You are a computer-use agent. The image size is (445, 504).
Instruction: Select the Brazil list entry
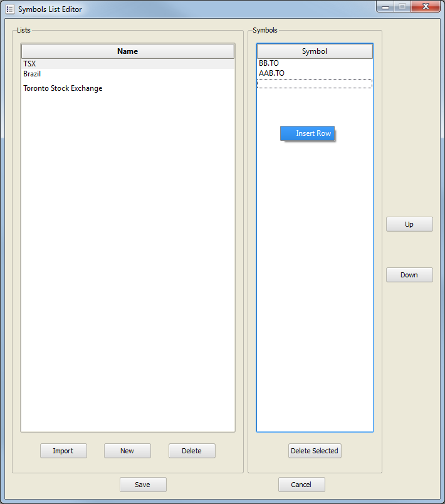(32, 74)
